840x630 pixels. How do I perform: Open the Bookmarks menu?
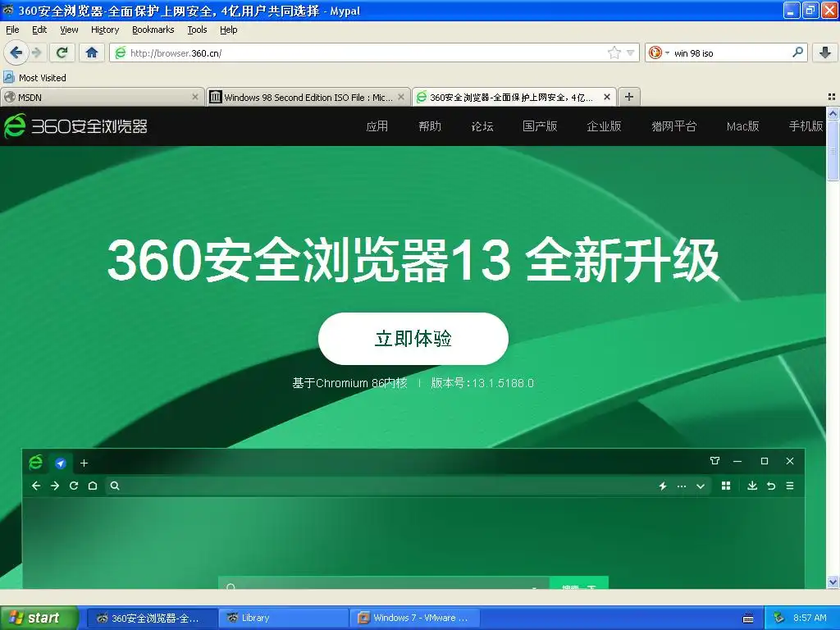153,30
